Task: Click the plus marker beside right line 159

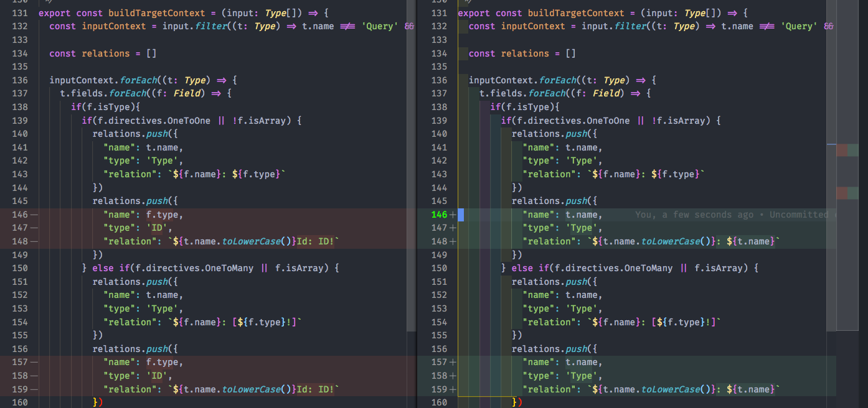Action: [x=453, y=389]
